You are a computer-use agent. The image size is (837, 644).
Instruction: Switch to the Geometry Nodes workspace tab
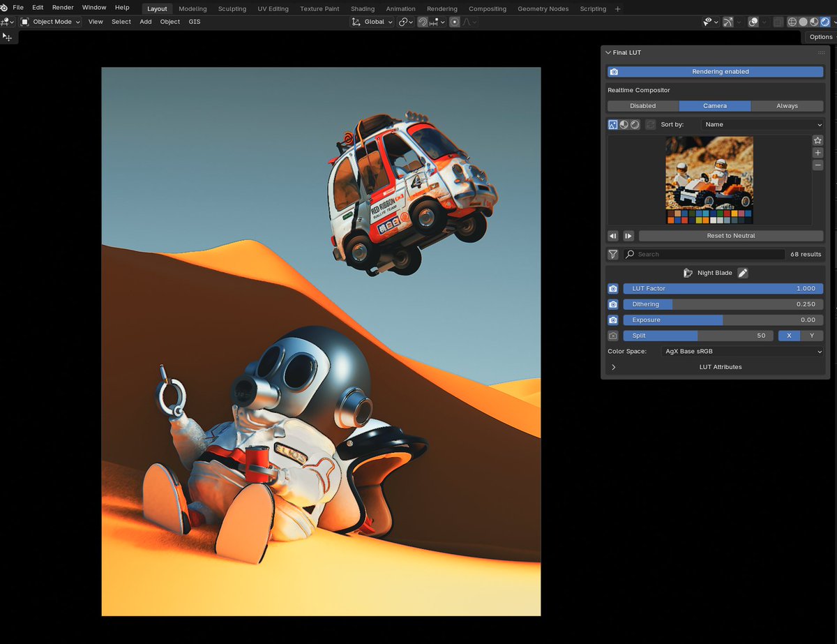[543, 8]
